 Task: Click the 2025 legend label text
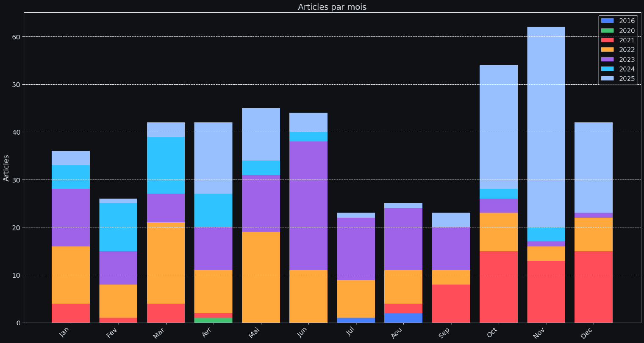[627, 79]
